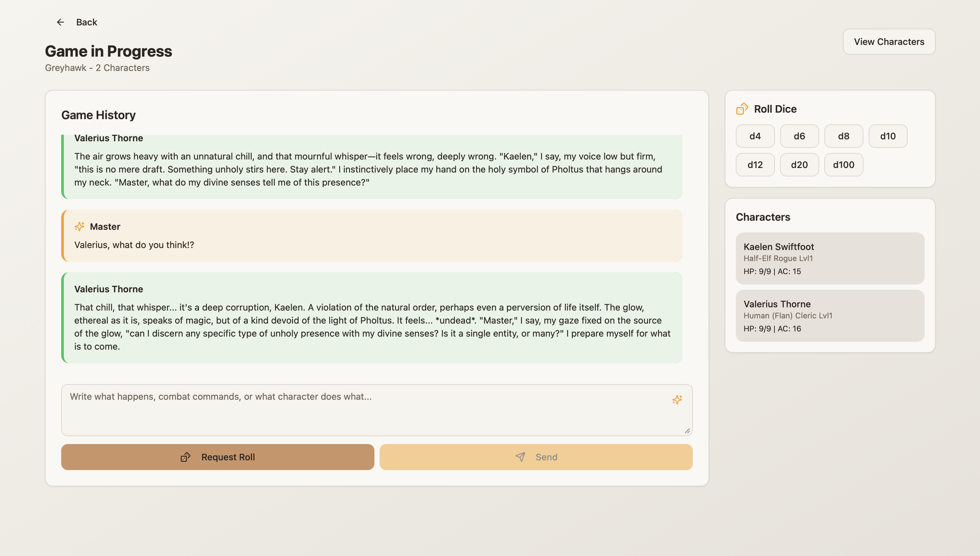Click the sparkle icon inside the message box
Screen dimensions: 980x556
[677, 399]
